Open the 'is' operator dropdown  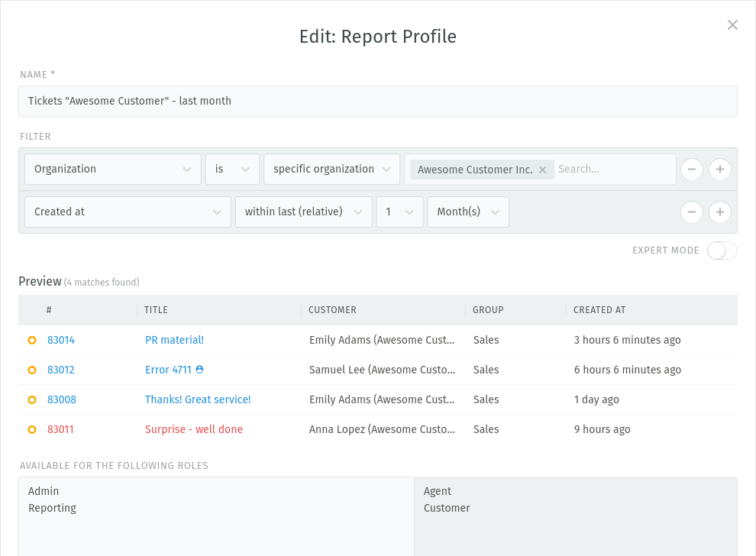pos(232,170)
